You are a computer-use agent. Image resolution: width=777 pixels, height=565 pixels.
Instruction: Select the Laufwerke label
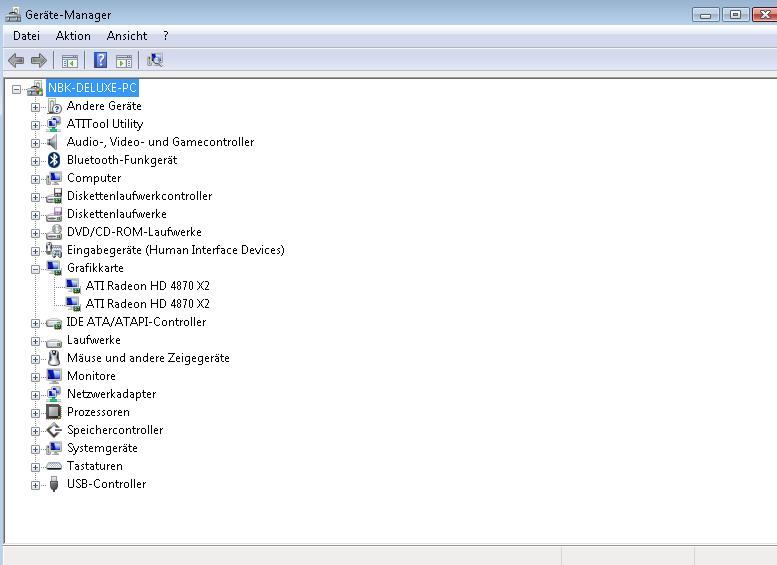(x=94, y=340)
